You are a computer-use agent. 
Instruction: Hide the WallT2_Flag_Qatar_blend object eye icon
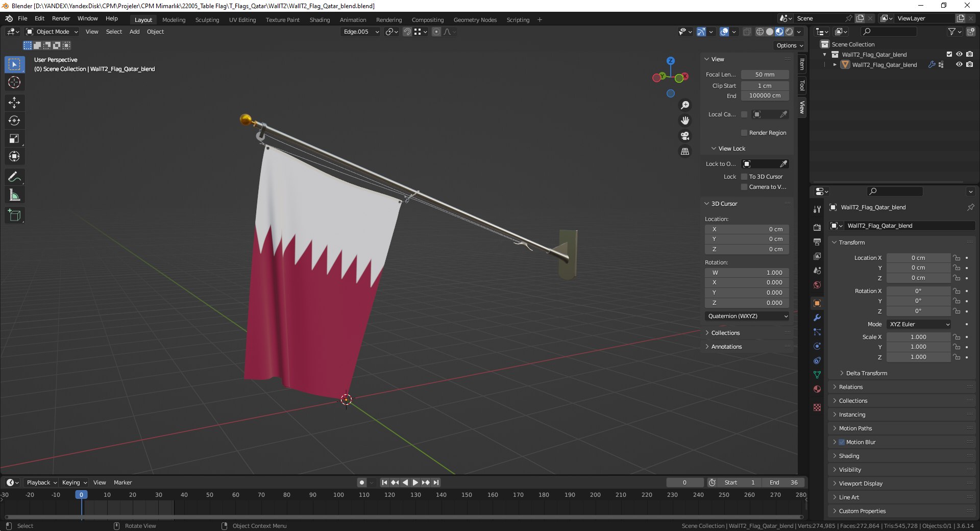click(x=959, y=64)
